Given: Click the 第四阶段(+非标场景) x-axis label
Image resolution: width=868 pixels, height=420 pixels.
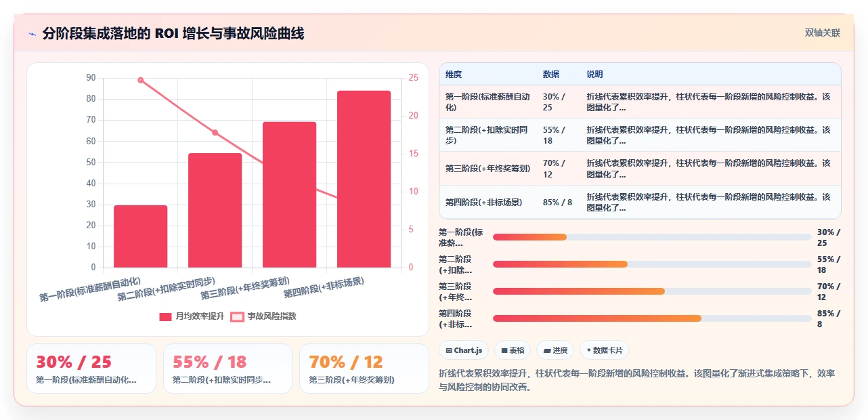Looking at the screenshot, I should coord(324,288).
